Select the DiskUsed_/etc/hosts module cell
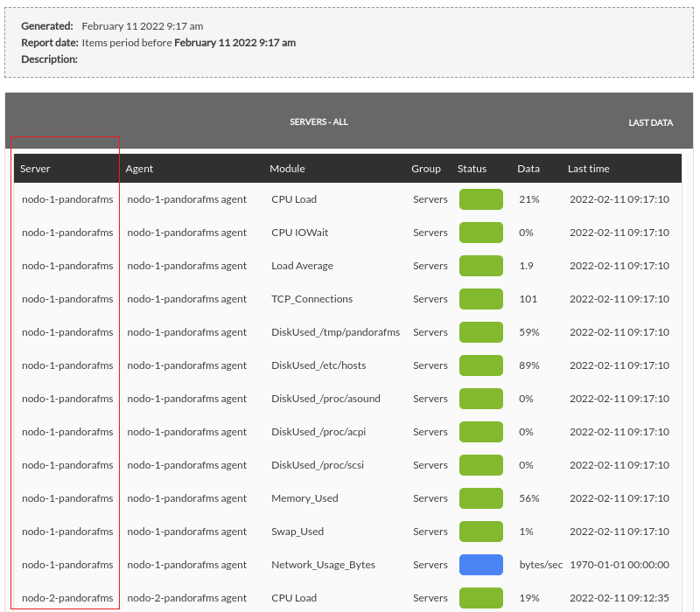The width and height of the screenshot is (700, 612). 318,365
